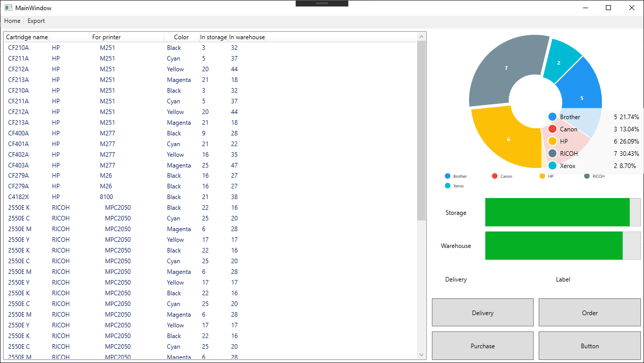Click the list scrollbar up arrow

tap(421, 37)
